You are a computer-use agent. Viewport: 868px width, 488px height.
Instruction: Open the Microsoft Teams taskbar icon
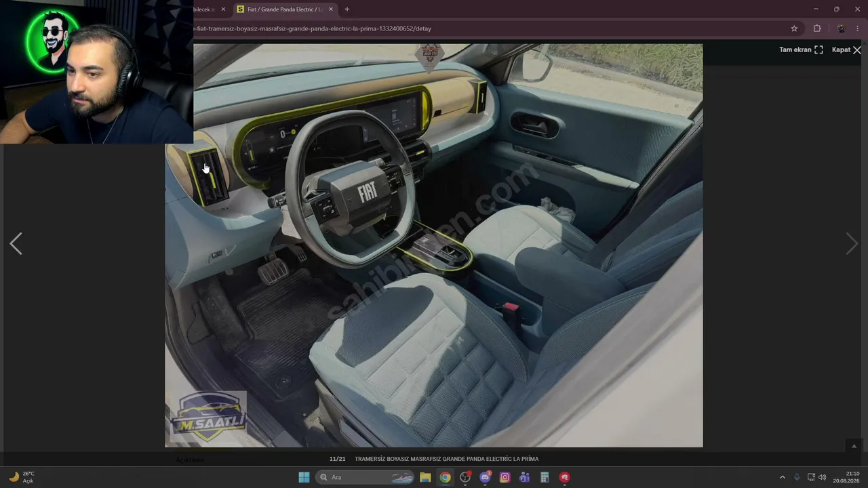(524, 477)
